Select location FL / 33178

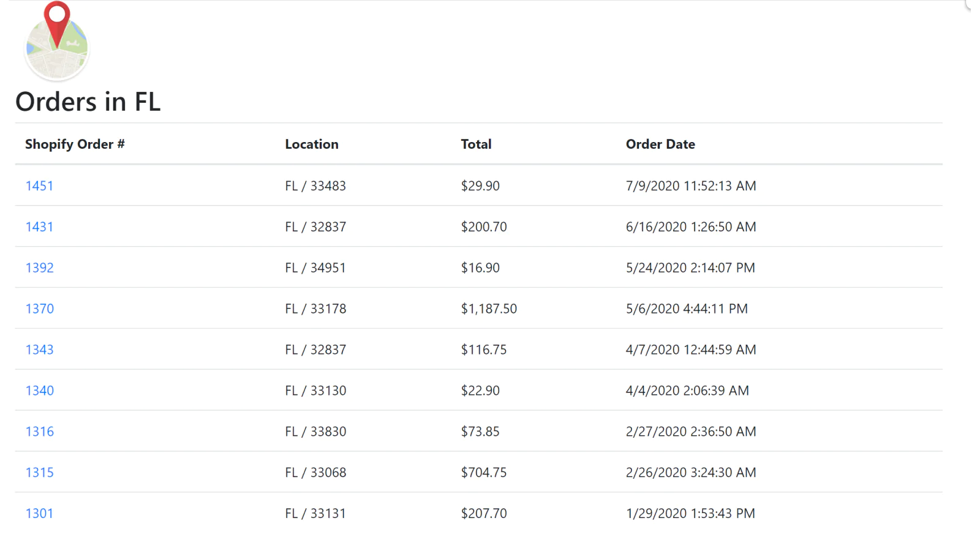click(315, 309)
